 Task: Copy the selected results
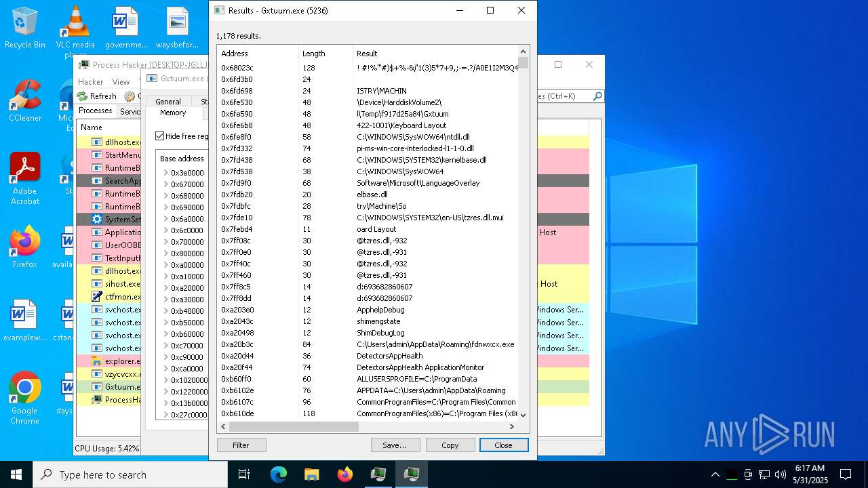click(x=450, y=445)
